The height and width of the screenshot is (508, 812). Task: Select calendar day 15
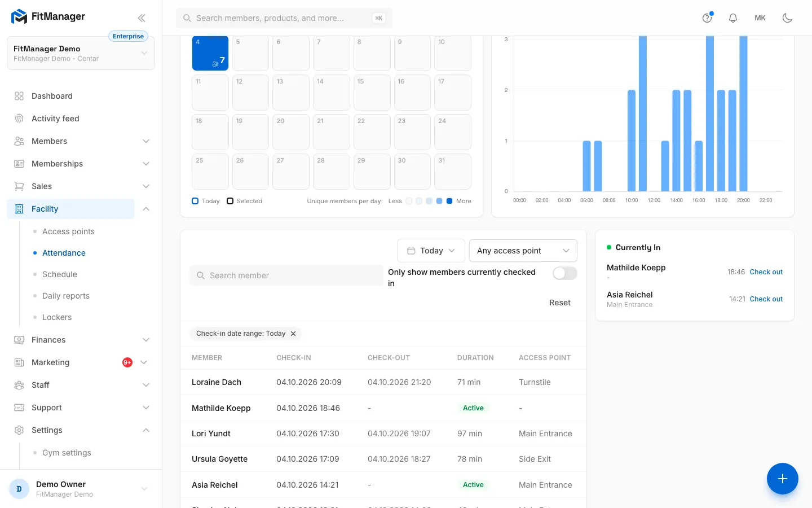click(372, 93)
